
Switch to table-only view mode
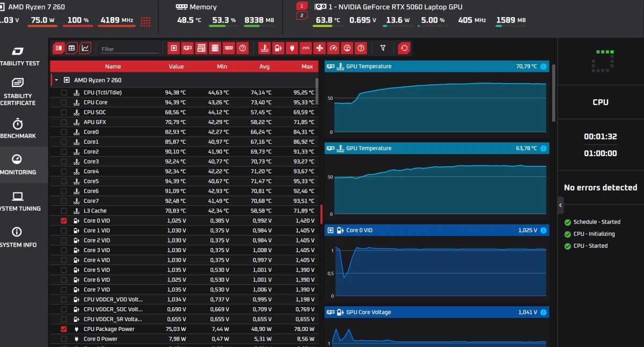click(x=72, y=48)
